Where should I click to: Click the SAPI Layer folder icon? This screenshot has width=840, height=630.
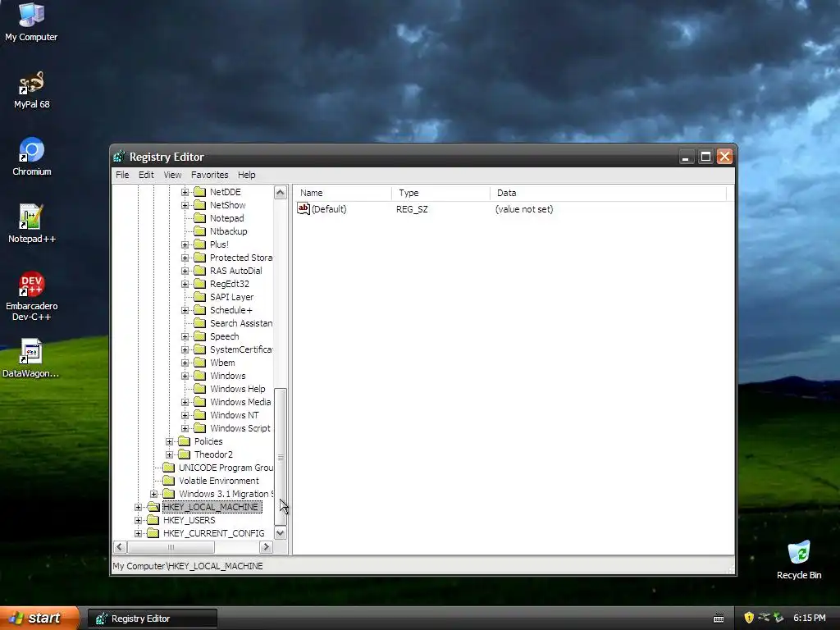pos(200,297)
